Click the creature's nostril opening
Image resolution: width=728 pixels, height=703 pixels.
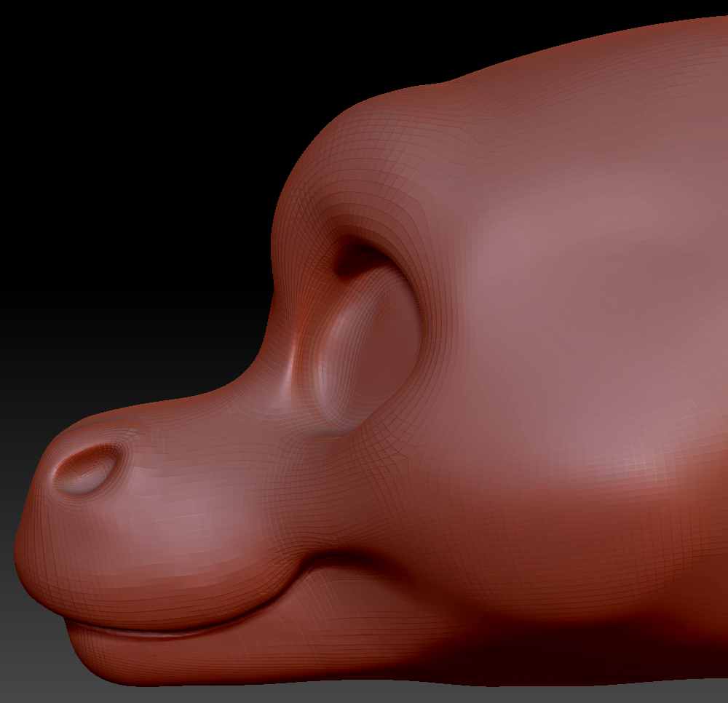(87, 469)
